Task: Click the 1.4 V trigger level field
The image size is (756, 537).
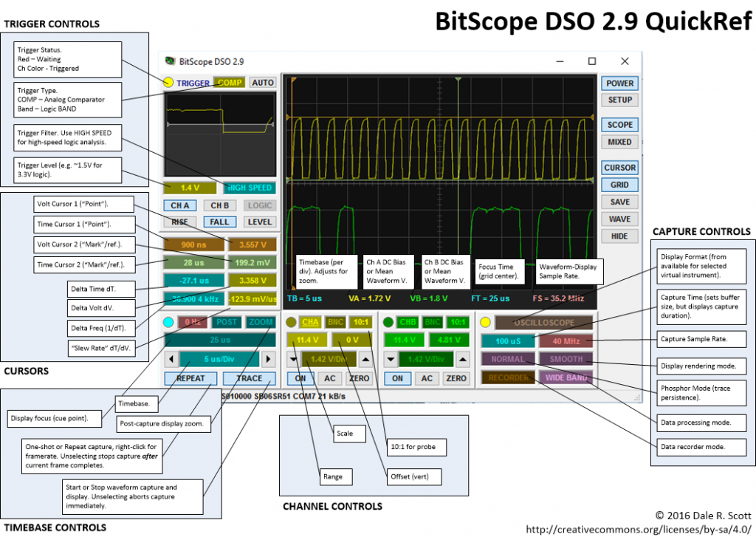Action: pos(190,188)
